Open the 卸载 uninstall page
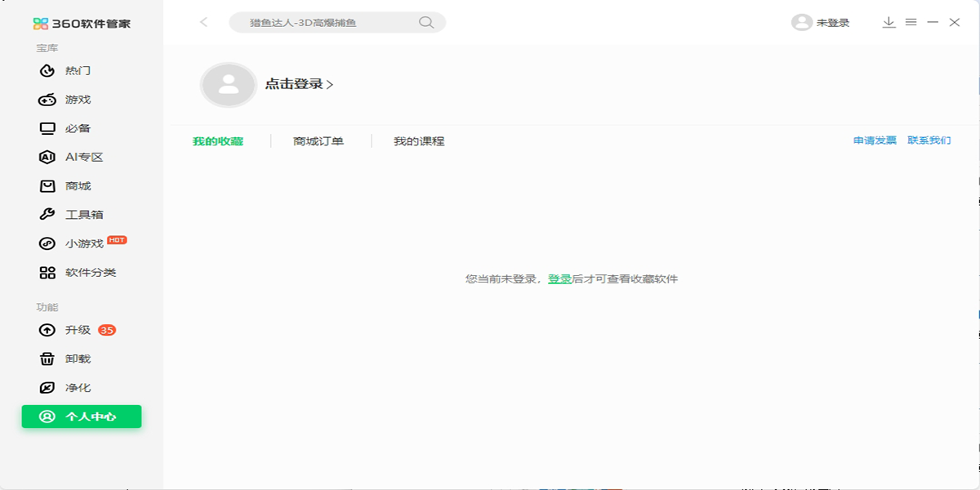This screenshot has width=980, height=490. tap(78, 359)
